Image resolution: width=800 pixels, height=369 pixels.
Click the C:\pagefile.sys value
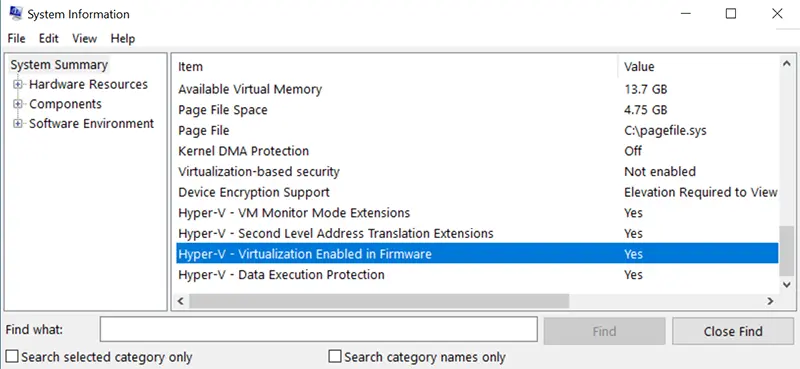point(665,131)
